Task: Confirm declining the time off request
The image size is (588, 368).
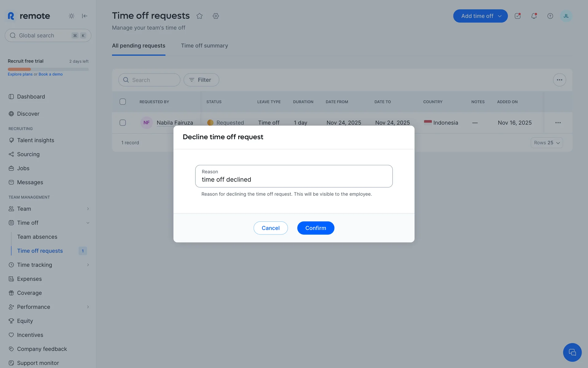Action: [x=315, y=228]
